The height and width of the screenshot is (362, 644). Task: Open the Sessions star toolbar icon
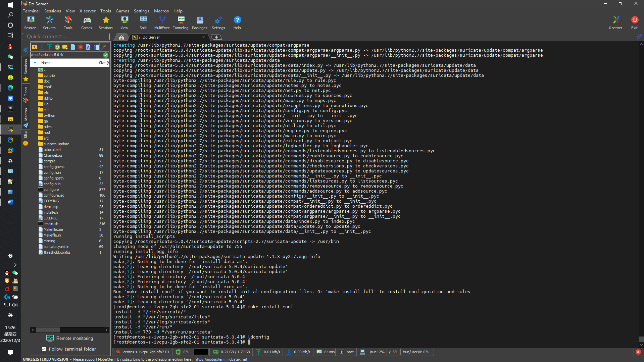click(105, 23)
